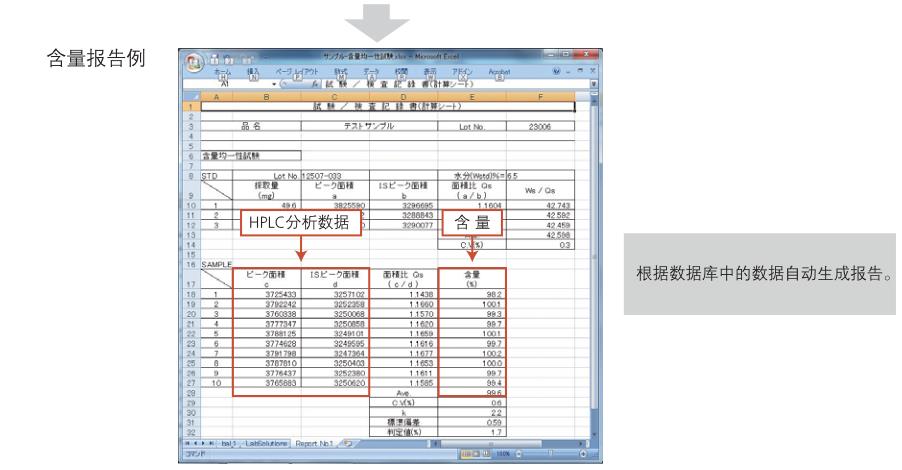Viewport: 902px width, 470px height.
Task: Select the SAMPLE label cell
Action: click(x=216, y=265)
